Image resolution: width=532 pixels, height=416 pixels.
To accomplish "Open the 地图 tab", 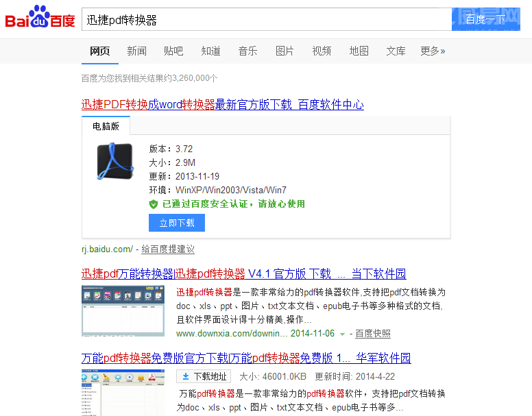I will point(359,51).
